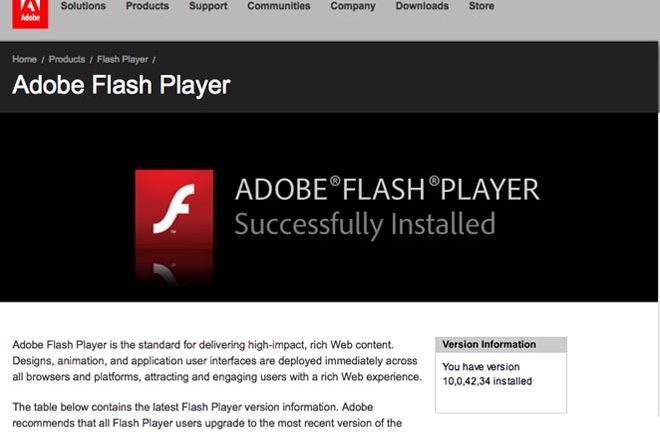Follow the Flash Player breadcrumb link

(122, 59)
